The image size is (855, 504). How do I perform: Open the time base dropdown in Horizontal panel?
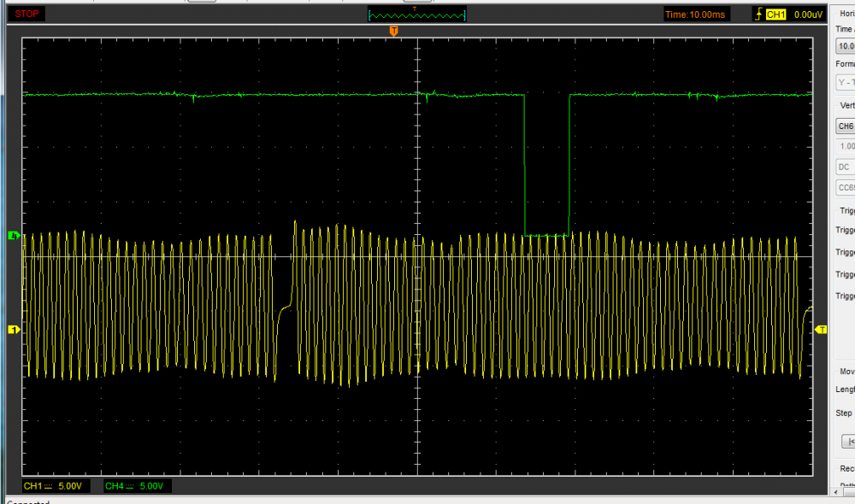point(845,46)
